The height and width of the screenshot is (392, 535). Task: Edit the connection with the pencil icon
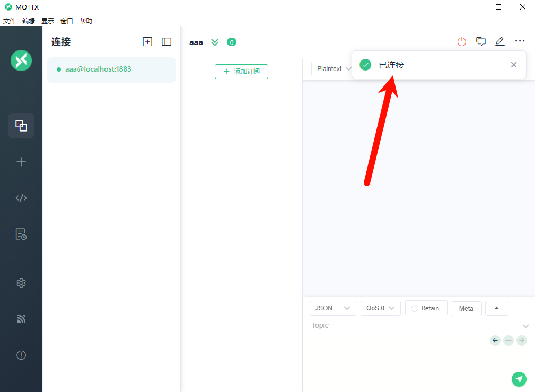click(500, 41)
